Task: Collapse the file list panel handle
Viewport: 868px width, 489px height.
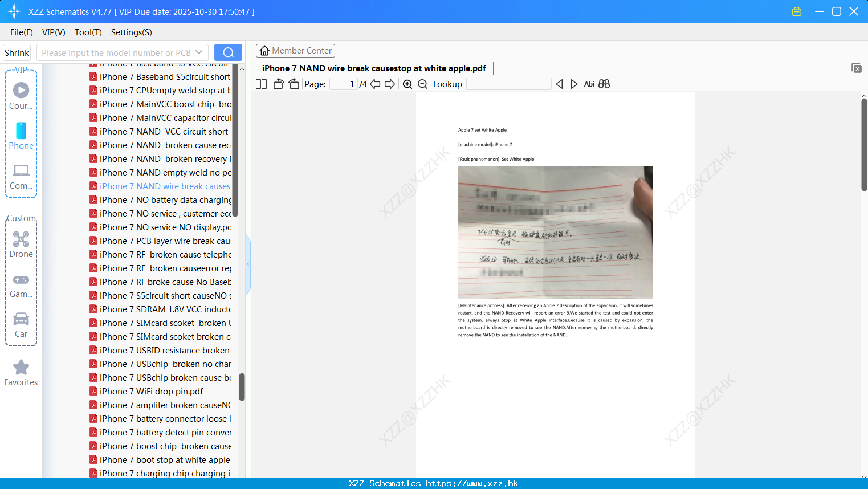Action: [248, 264]
